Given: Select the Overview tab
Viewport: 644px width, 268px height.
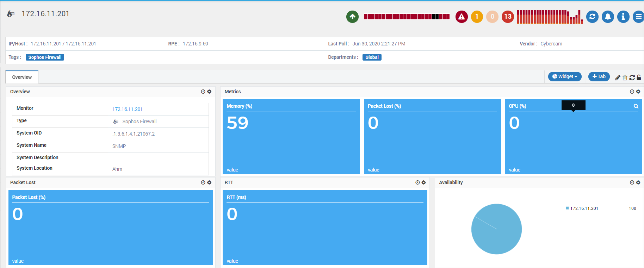Looking at the screenshot, I should pyautogui.click(x=22, y=77).
